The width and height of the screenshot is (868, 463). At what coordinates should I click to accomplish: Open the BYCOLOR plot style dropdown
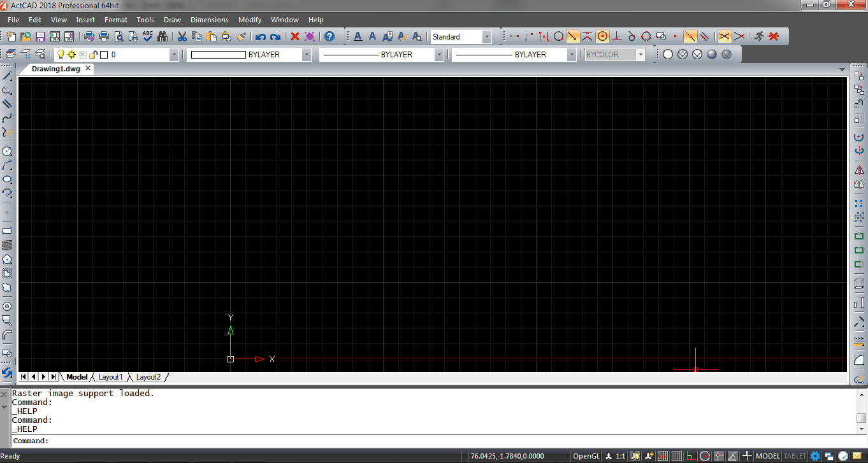coord(640,55)
